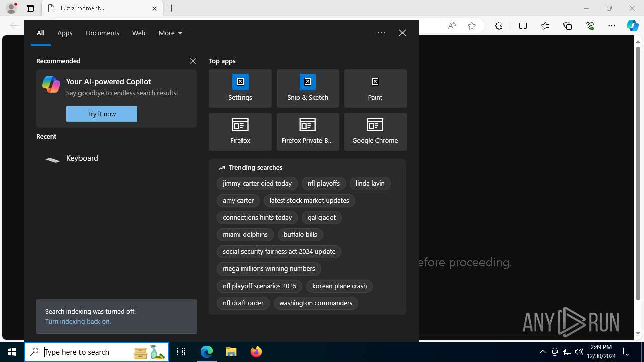Select the 'nfl playoffs' trending search
This screenshot has height=362, width=644.
[x=324, y=184]
